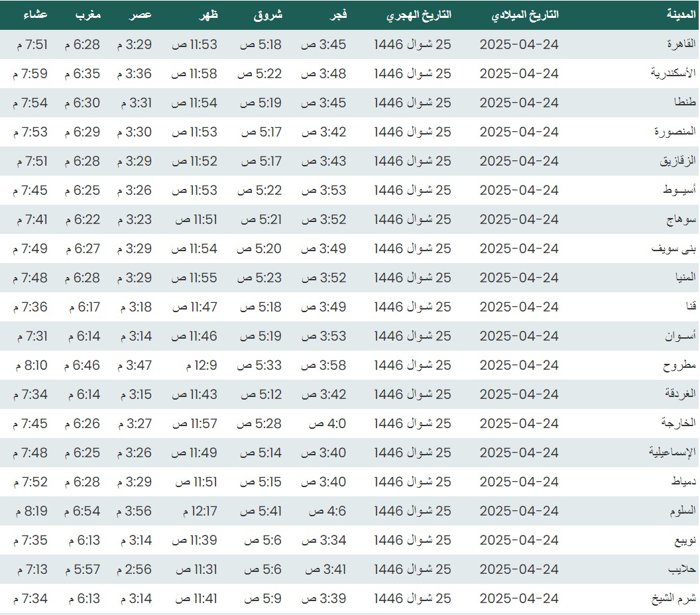Viewport: 700px width, 615px height.
Task: Click the 4:0 ص Fajr time for الخارجة
Action: (x=323, y=423)
